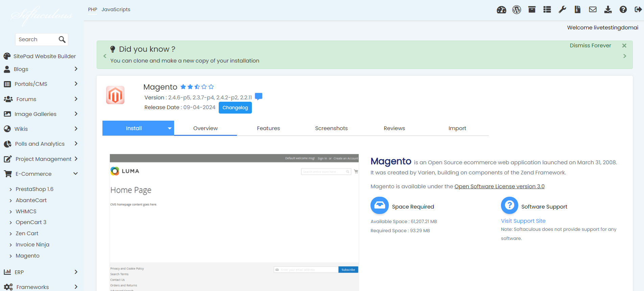Viewport: 644px width, 291px height.
Task: Select Zen Cart in sidebar
Action: coord(27,234)
